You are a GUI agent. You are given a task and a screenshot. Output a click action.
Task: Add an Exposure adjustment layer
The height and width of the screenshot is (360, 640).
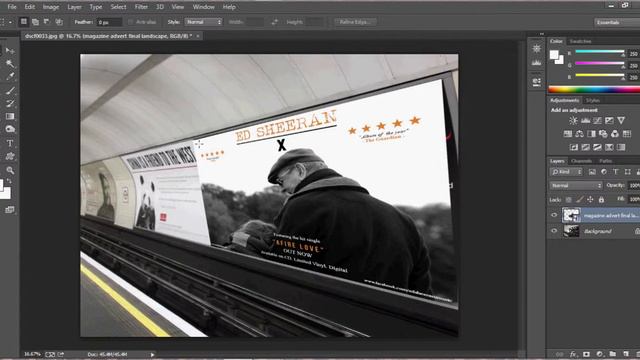609,120
